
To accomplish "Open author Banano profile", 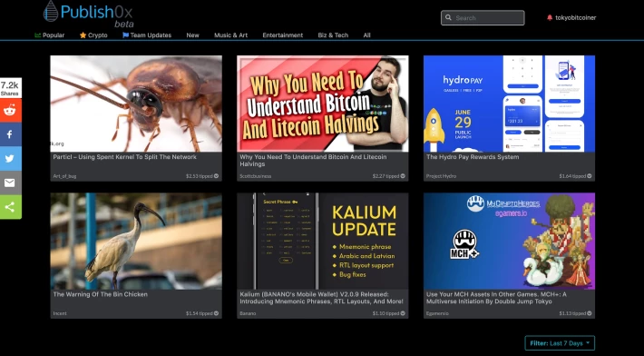I will tap(248, 313).
